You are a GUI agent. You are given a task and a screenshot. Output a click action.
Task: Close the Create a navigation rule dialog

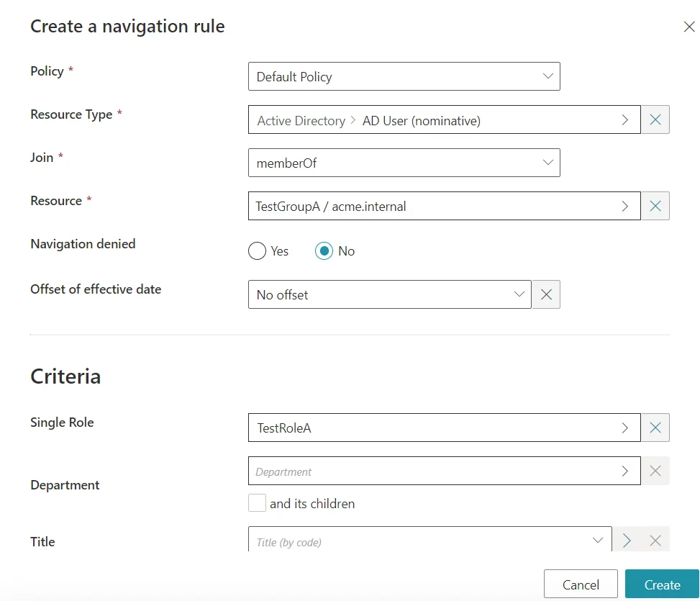(688, 27)
